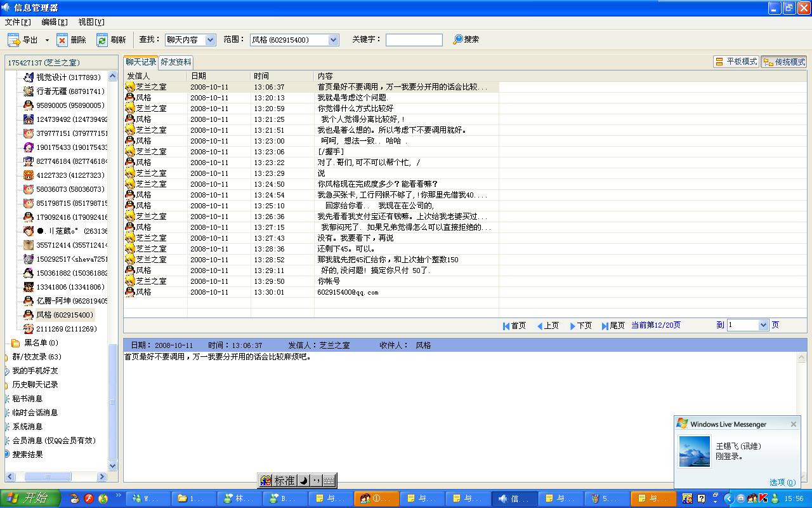The image size is (812, 508).
Task: Click 王锡飞 avatar thumbnail in Messenger popup
Action: pos(695,451)
